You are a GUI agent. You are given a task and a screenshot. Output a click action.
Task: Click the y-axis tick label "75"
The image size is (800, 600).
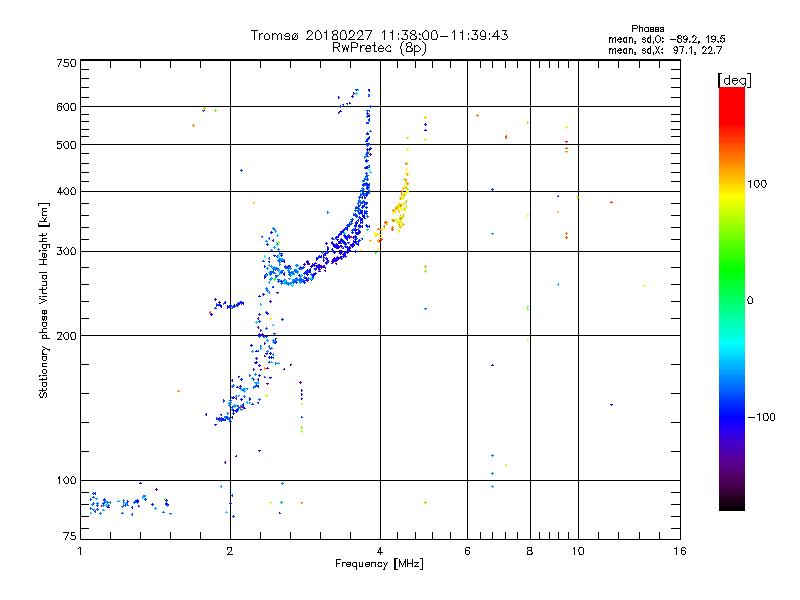tap(70, 536)
